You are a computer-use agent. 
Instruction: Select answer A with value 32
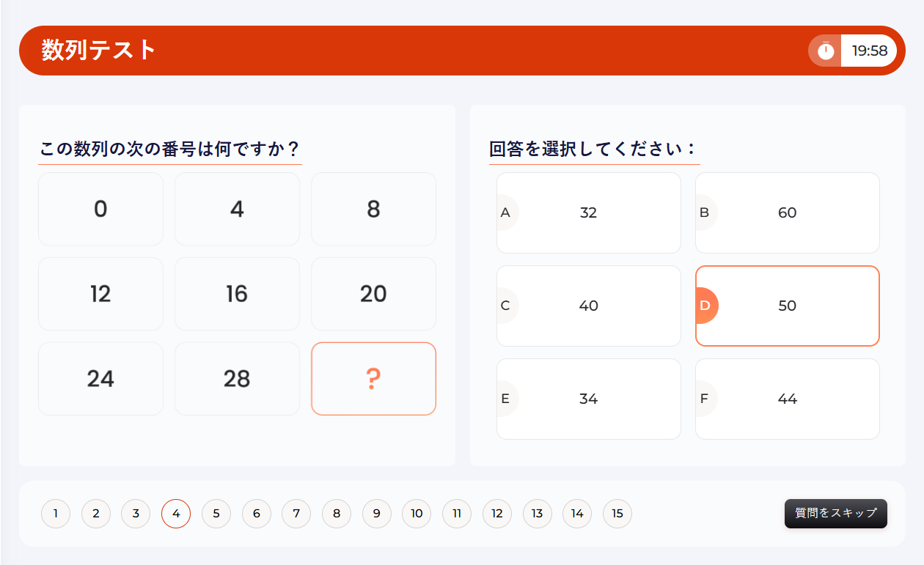588,213
